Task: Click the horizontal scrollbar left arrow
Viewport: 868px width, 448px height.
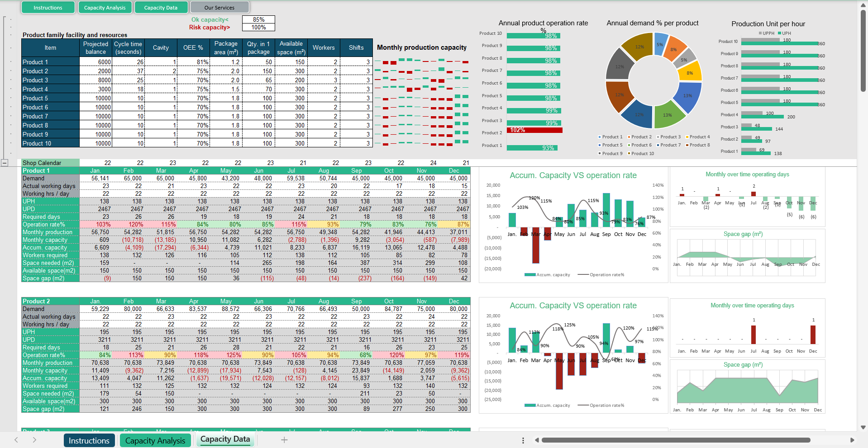Action: [x=537, y=440]
